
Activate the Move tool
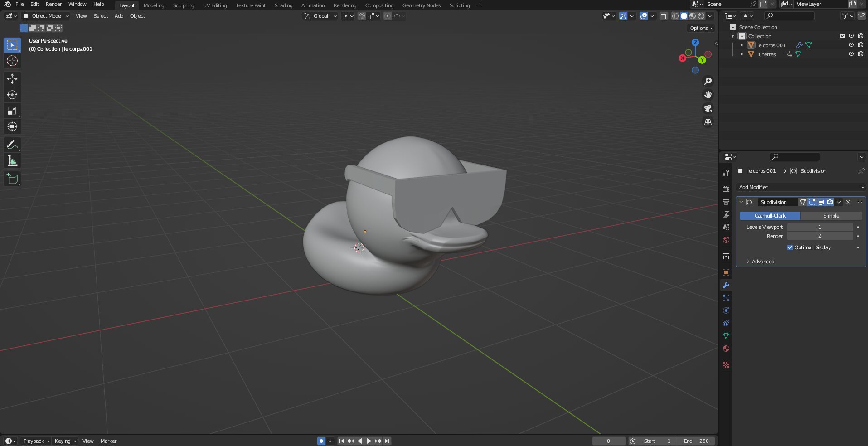click(12, 79)
